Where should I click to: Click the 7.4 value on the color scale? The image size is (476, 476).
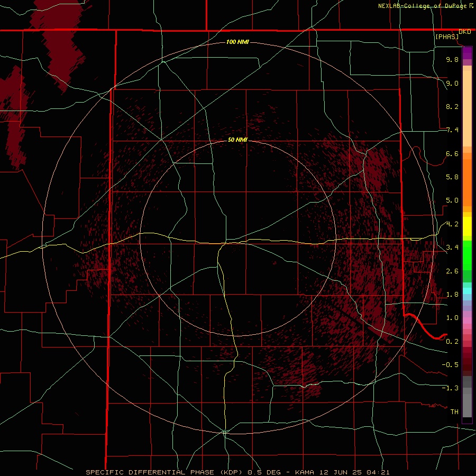click(x=452, y=130)
